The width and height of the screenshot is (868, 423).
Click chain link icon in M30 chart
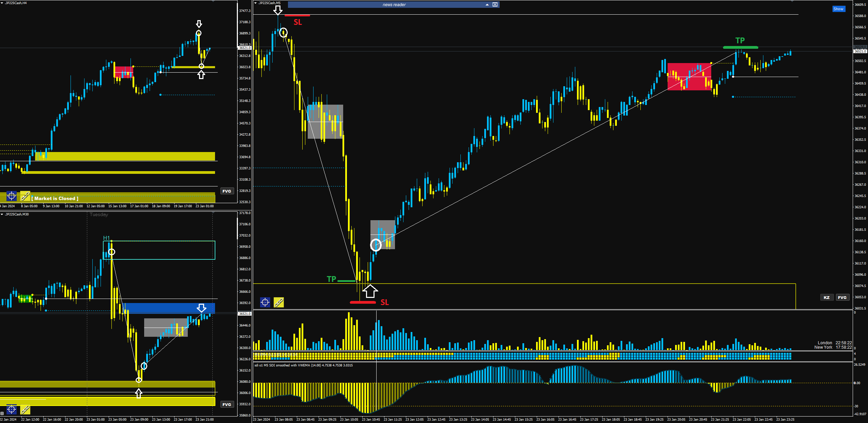click(x=25, y=409)
